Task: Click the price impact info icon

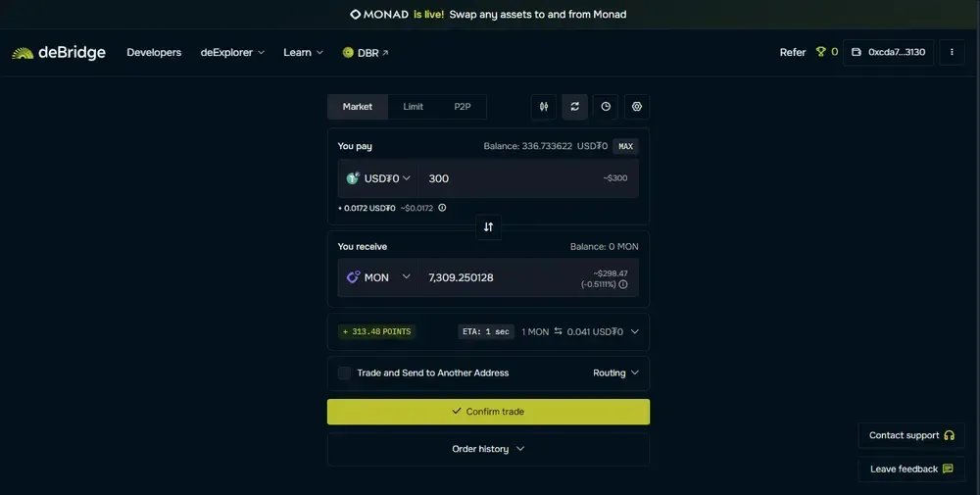Action: point(623,284)
